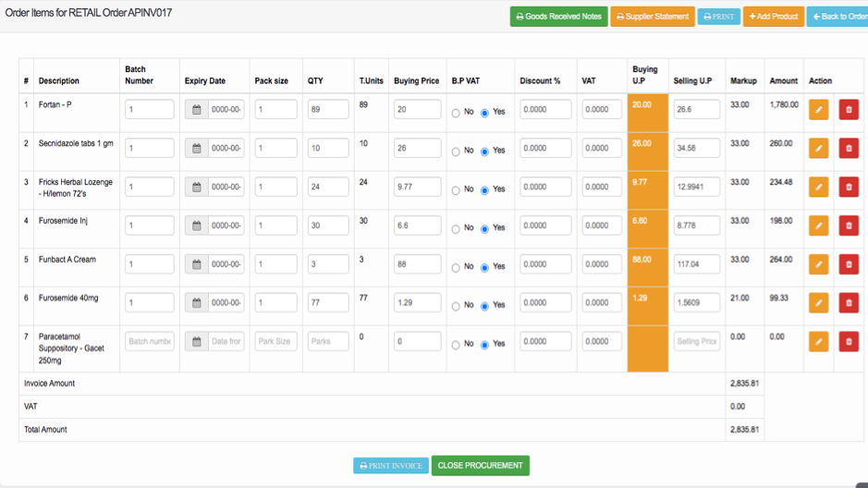
Task: Click Selling Price field for Paracetamol Suppository
Action: [x=697, y=341]
